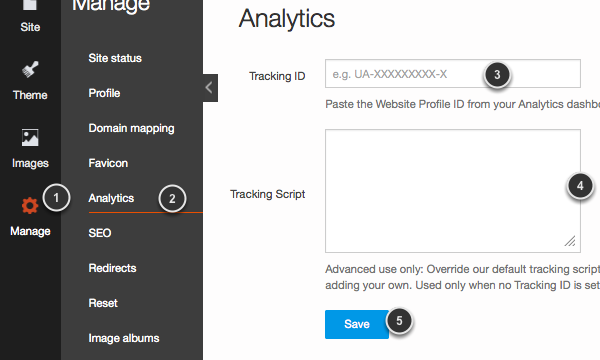Open Image albums section
This screenshot has width=600, height=360.
tap(124, 338)
